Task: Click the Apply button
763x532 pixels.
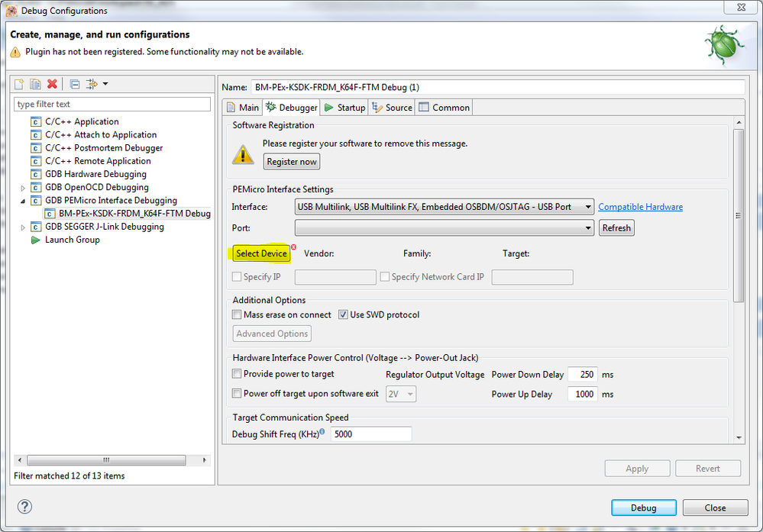Action: click(x=637, y=469)
